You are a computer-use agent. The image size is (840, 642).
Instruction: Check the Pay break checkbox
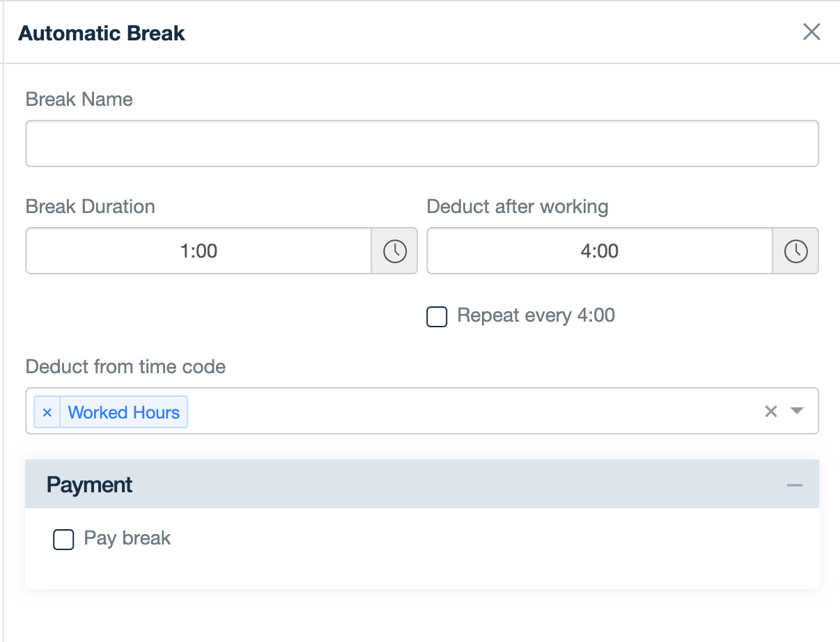[x=63, y=539]
